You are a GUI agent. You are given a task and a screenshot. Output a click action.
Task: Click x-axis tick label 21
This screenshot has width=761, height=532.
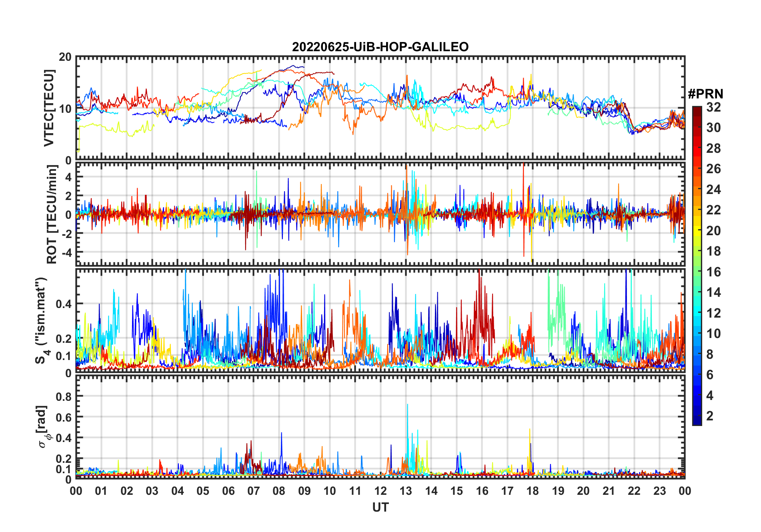coord(609,491)
